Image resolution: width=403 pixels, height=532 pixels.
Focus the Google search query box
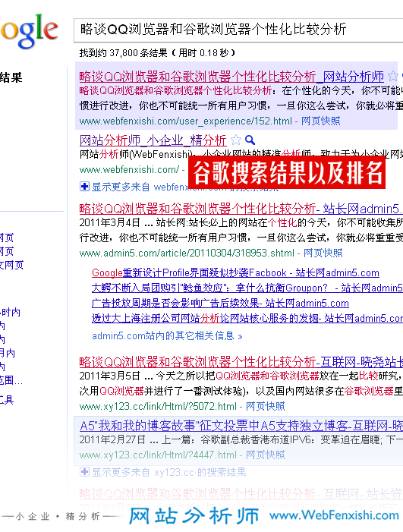[x=238, y=30]
